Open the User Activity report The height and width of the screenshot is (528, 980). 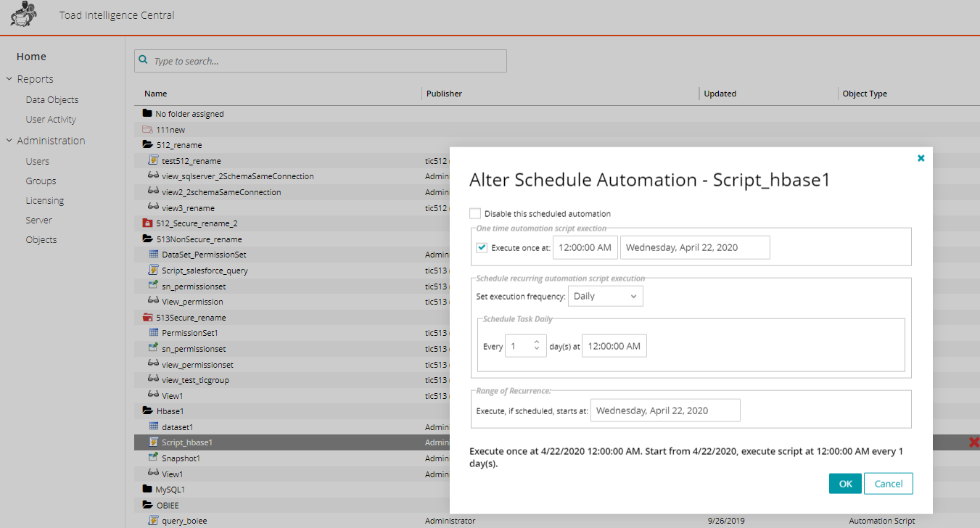[51, 120]
